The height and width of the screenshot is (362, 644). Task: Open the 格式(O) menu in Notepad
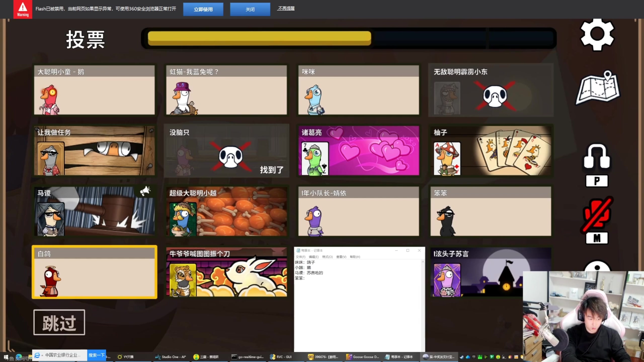tap(327, 257)
